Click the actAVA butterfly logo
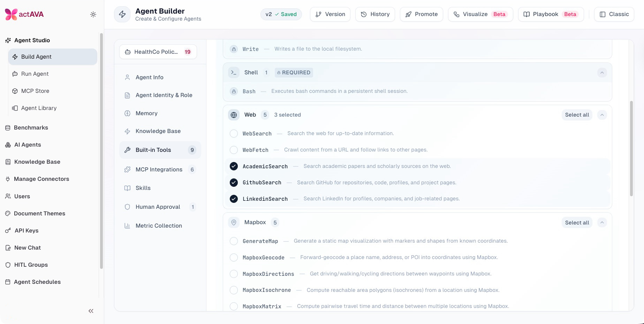This screenshot has width=644, height=324. coord(11,14)
